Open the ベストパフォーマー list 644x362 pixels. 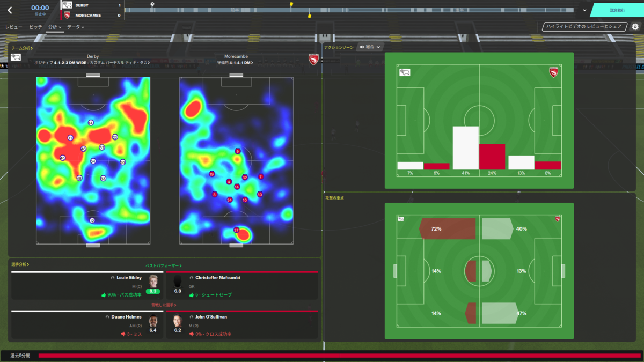164,266
